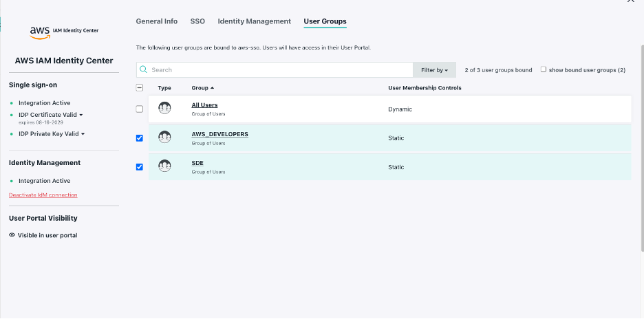Click Deactivate IdM connection link
The height and width of the screenshot is (319, 644).
pyautogui.click(x=43, y=195)
